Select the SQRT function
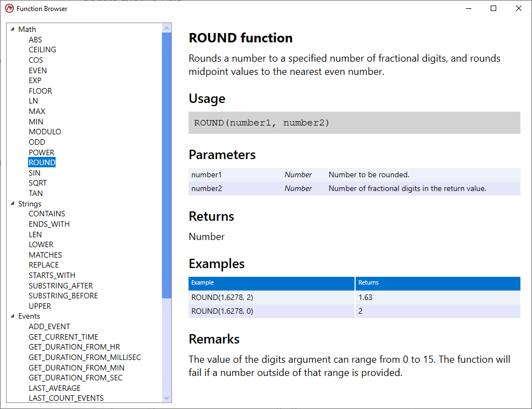This screenshot has height=409, width=532. (x=37, y=183)
